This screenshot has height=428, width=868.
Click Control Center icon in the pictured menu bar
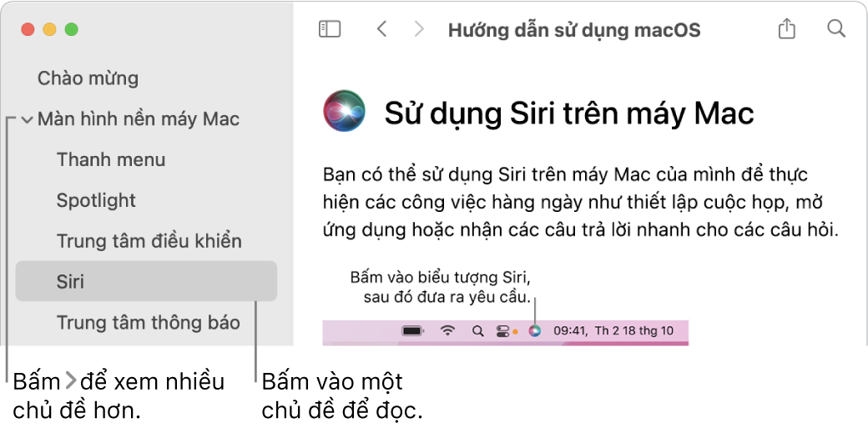pos(502,331)
